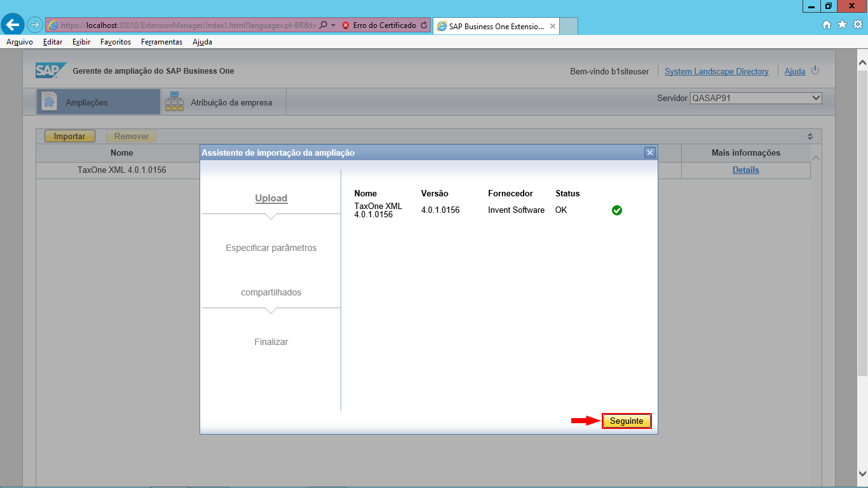The height and width of the screenshot is (488, 868).
Task: Open favorites star icon
Action: point(842,25)
